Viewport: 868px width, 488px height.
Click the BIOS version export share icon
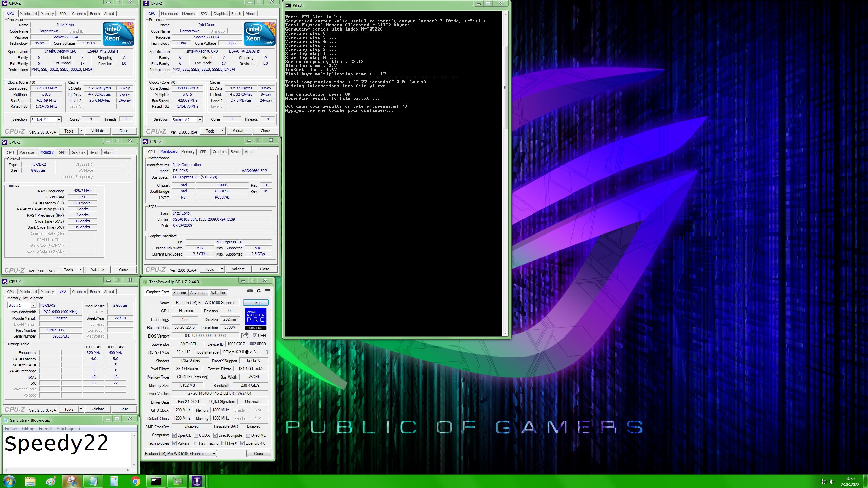[245, 335]
